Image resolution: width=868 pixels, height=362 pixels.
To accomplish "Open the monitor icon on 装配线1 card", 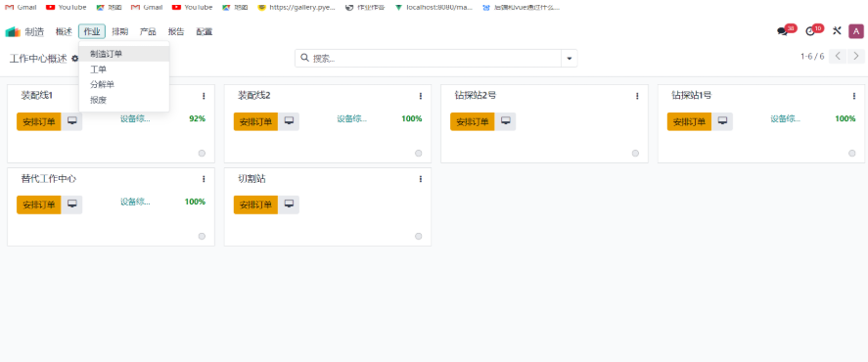I will pos(71,121).
